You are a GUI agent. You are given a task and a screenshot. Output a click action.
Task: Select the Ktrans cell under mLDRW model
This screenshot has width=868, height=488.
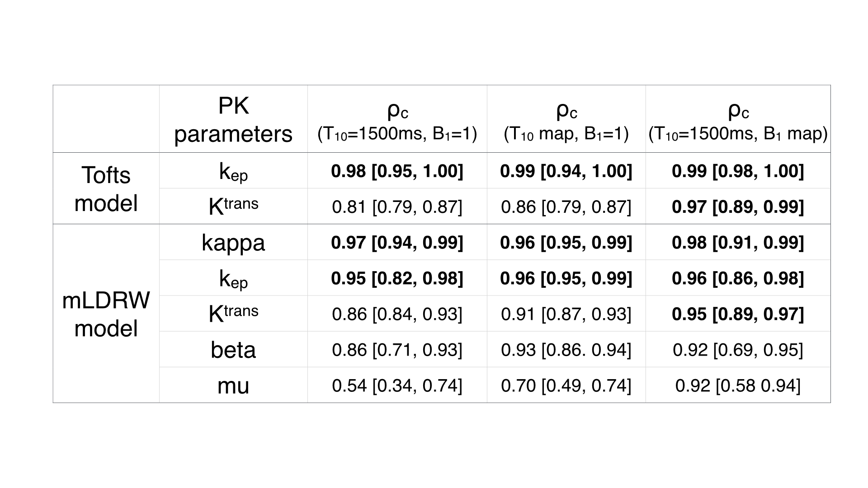(233, 314)
